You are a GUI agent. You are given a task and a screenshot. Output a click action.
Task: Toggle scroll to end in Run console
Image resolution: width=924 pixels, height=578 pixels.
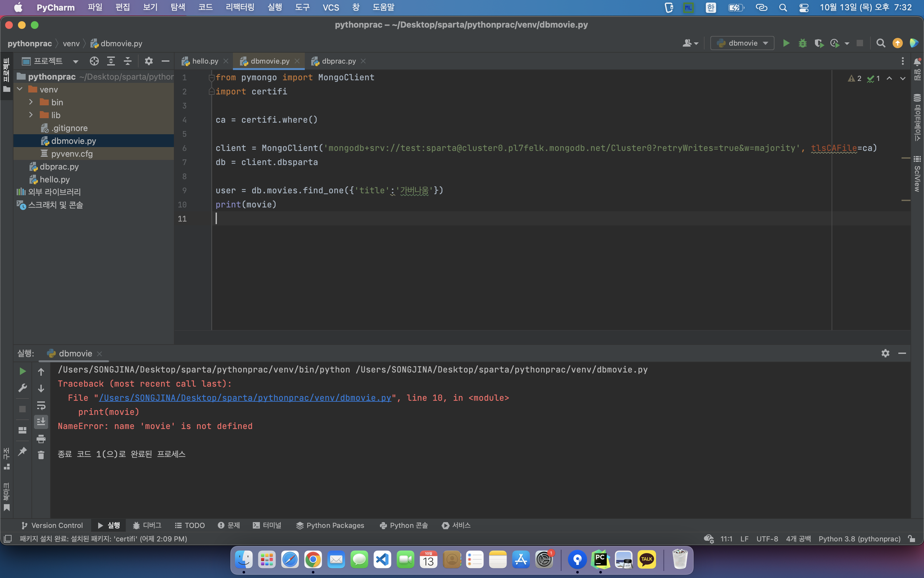pos(41,422)
